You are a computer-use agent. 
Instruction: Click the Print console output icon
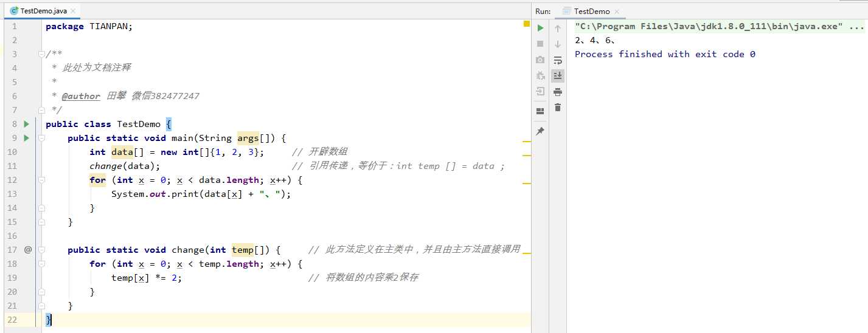[x=558, y=92]
